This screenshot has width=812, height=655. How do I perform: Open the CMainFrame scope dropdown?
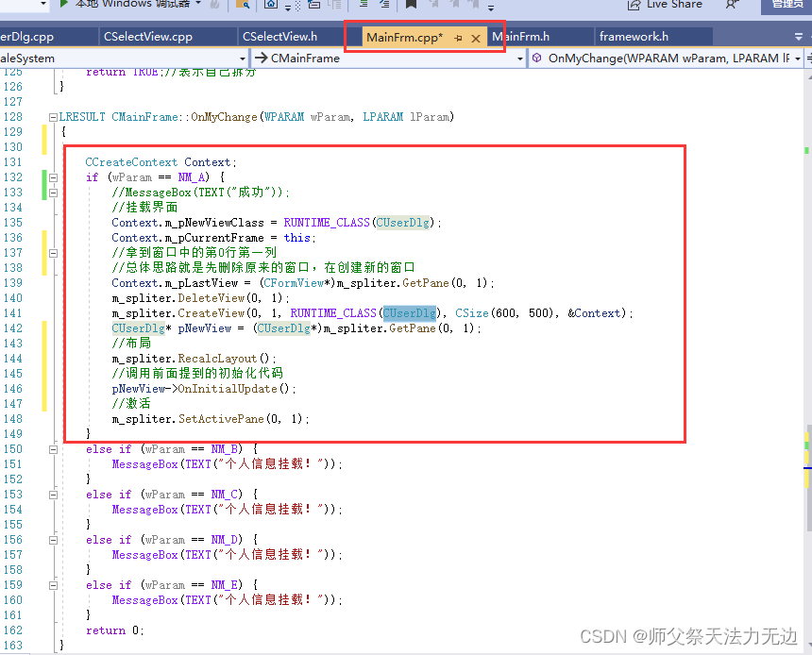(x=378, y=58)
